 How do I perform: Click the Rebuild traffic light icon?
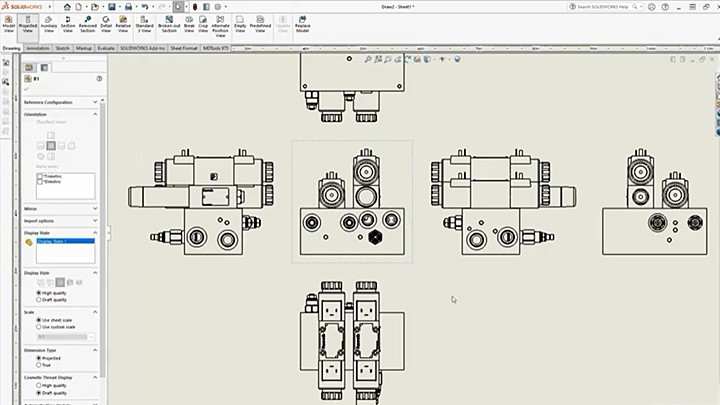tap(195, 7)
